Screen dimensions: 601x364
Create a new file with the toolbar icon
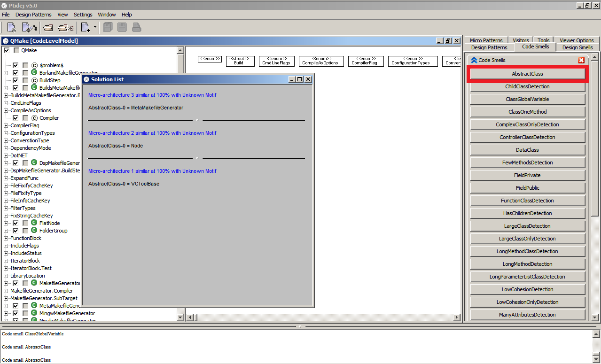(x=11, y=27)
